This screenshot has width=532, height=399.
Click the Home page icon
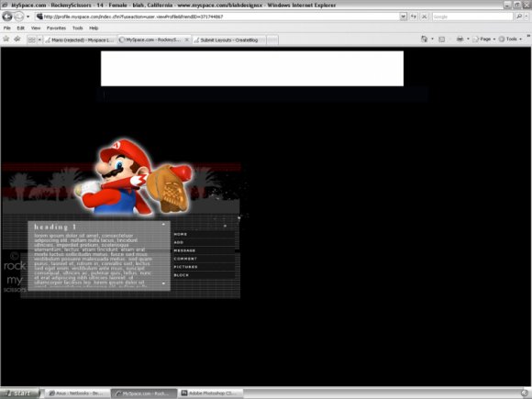coord(424,39)
